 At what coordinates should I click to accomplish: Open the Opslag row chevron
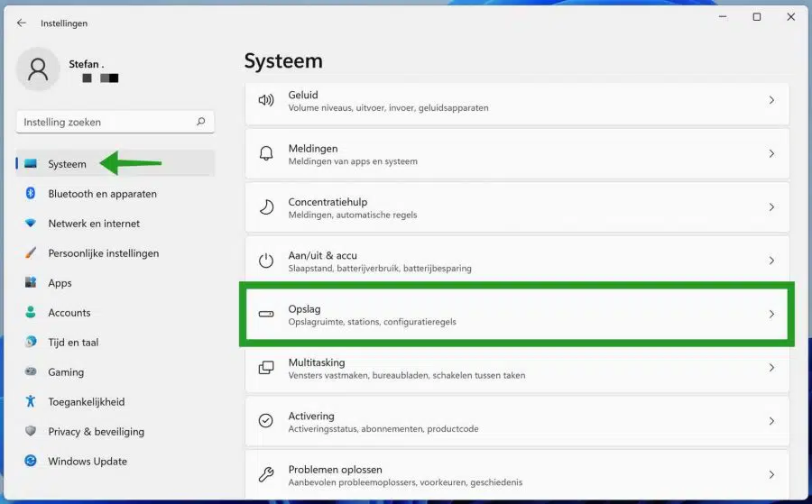coord(771,314)
